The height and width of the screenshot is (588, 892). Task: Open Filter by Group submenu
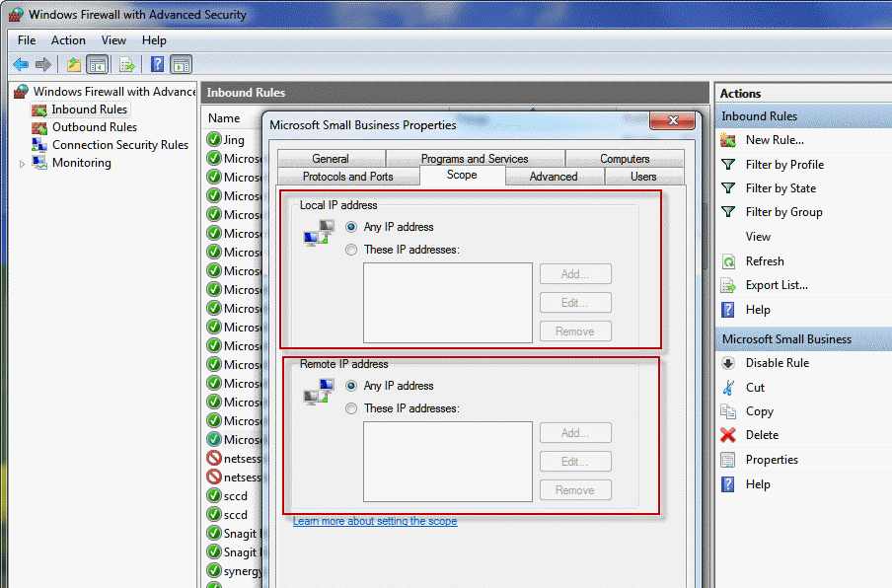pyautogui.click(x=783, y=212)
